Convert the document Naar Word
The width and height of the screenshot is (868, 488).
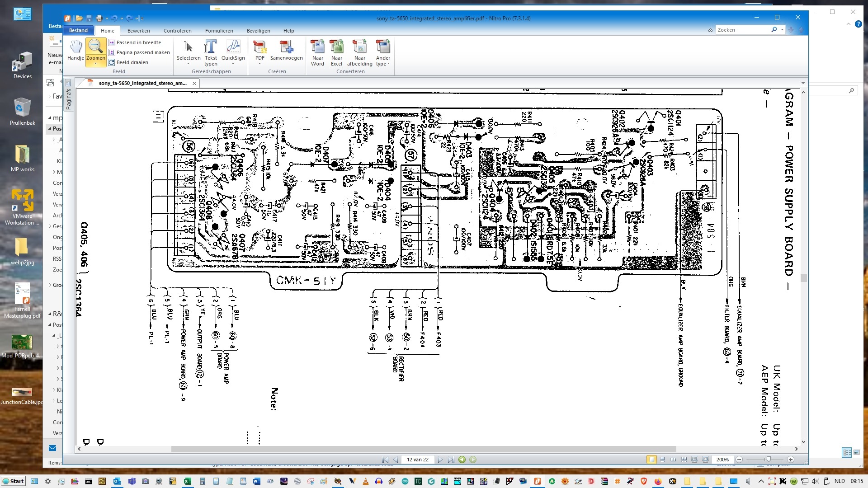pyautogui.click(x=317, y=52)
